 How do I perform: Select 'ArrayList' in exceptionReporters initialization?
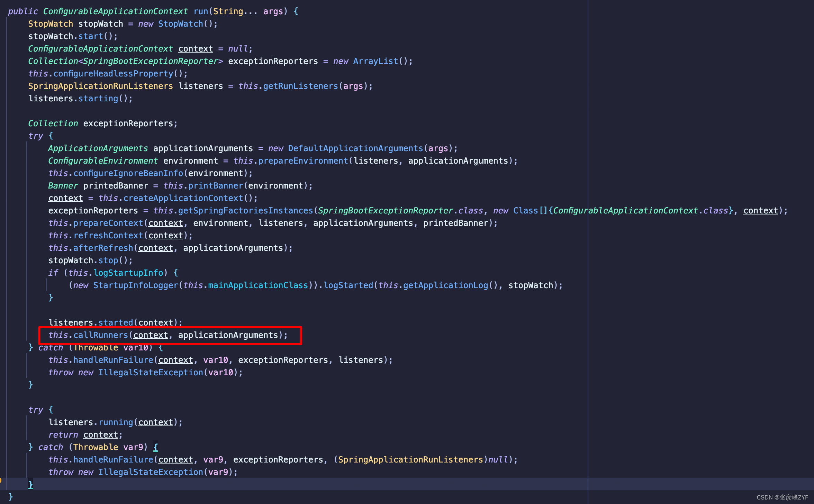click(x=376, y=61)
